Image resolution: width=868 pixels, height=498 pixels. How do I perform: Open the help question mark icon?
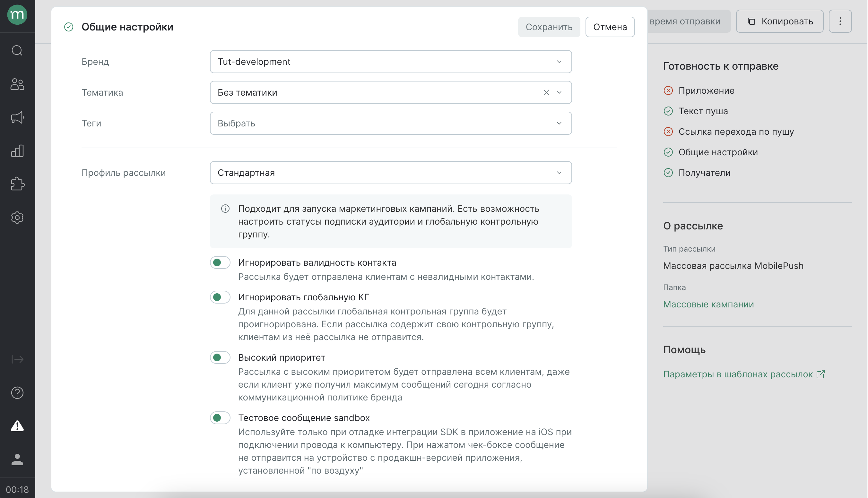pyautogui.click(x=17, y=393)
